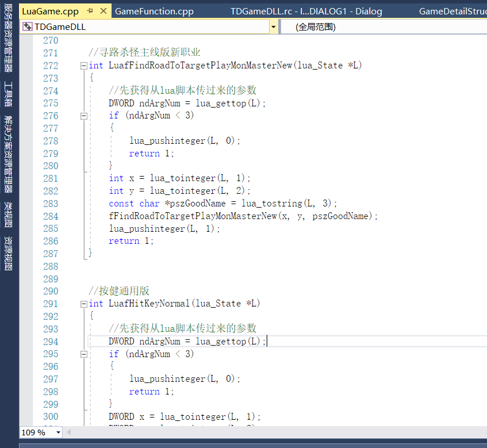Open the 109 % zoom level dropdown
Image resolution: width=487 pixels, height=448 pixels.
pos(58,432)
